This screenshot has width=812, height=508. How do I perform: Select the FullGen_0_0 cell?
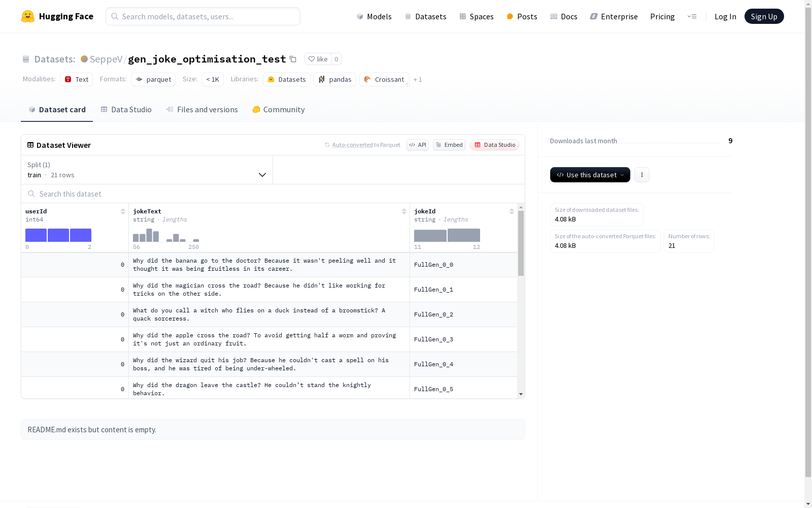[x=463, y=265]
